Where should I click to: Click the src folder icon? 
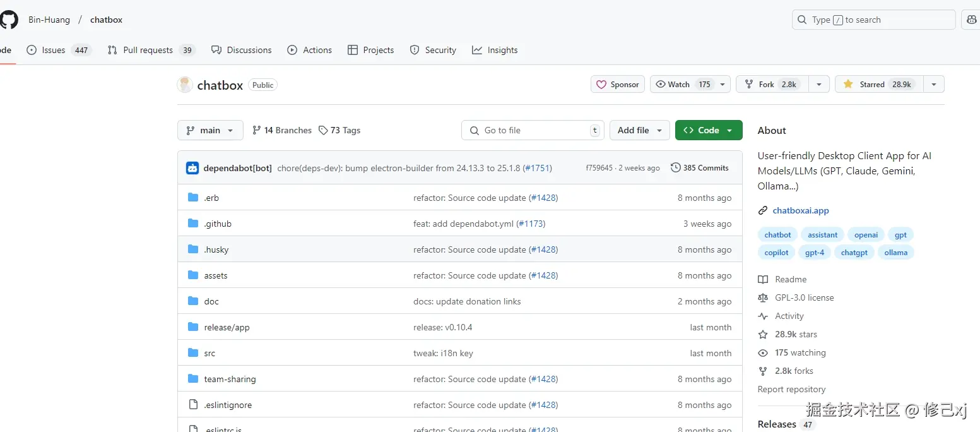pos(193,353)
